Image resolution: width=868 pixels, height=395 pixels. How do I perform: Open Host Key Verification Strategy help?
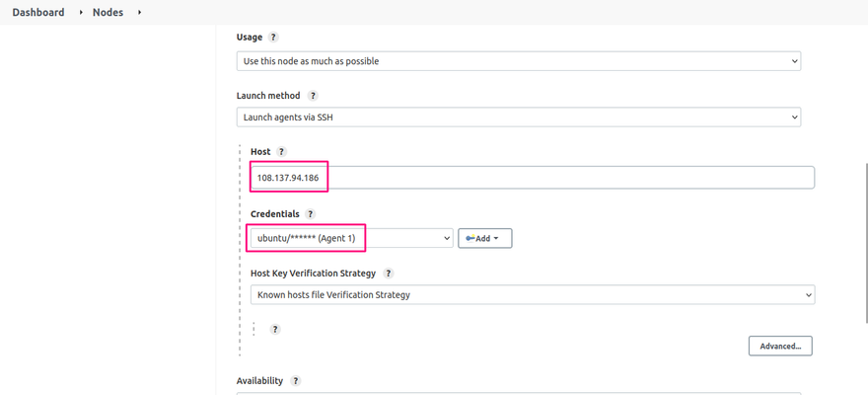pos(389,274)
